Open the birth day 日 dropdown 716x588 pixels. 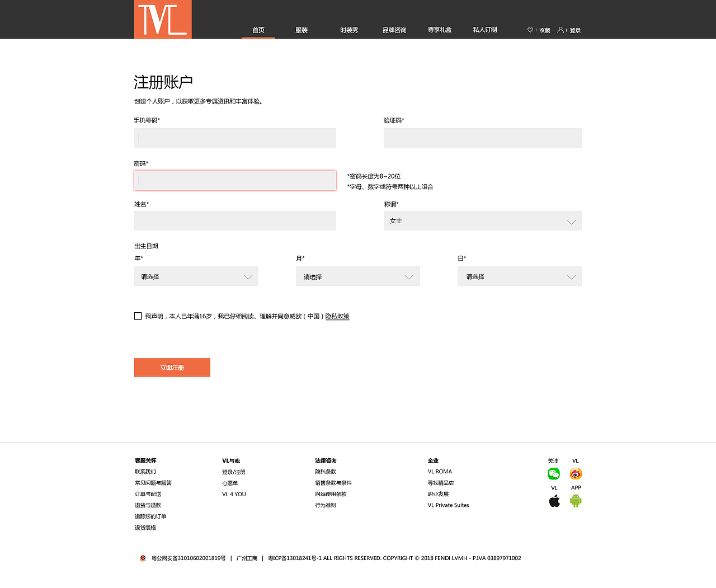[x=520, y=276]
